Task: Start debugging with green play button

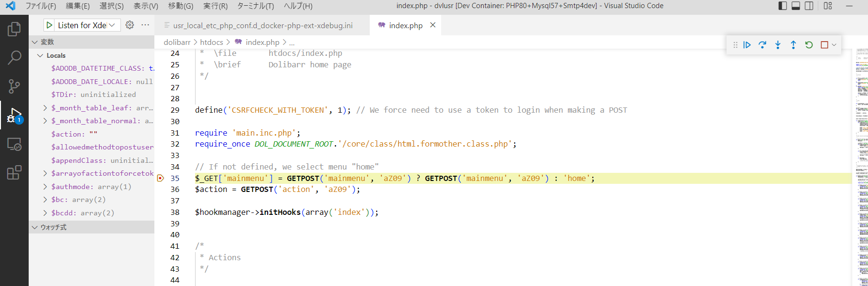Action: [x=49, y=25]
